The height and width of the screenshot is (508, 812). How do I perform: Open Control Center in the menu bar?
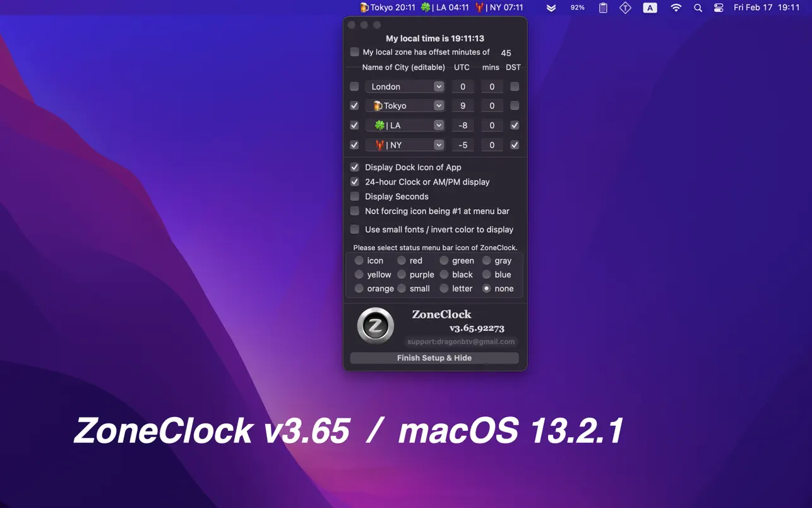click(719, 8)
